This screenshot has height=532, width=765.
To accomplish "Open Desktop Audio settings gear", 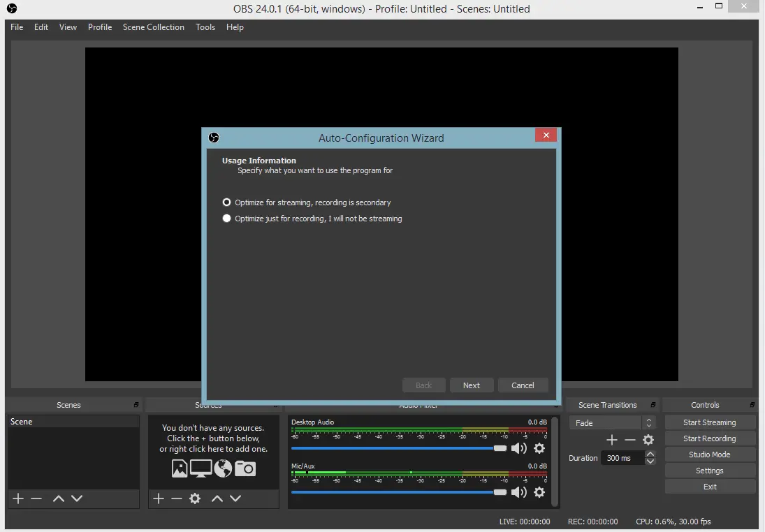I will 539,448.
